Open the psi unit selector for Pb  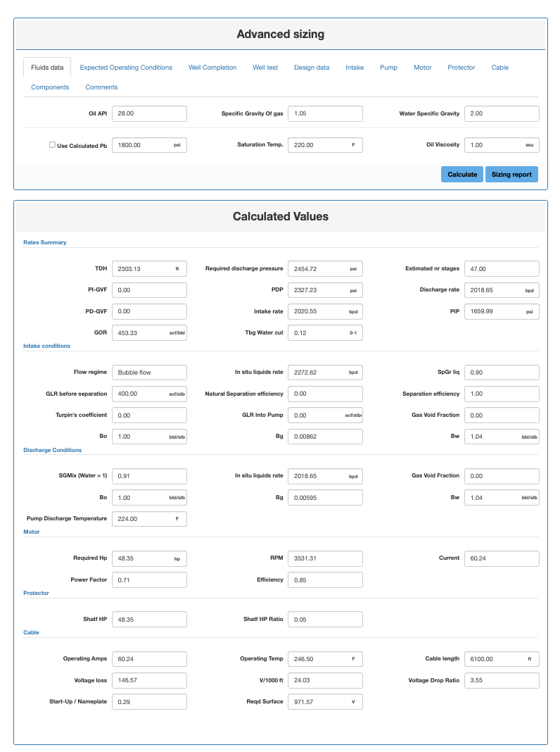177,145
